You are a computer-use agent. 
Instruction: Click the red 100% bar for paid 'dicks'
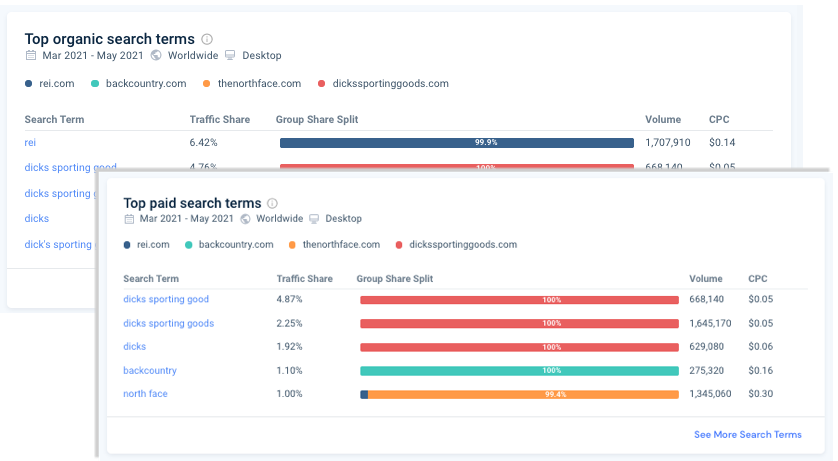519,347
